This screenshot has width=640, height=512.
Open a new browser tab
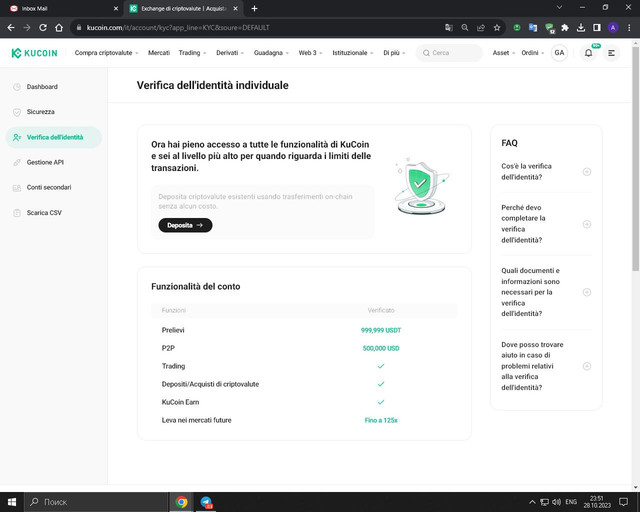[x=254, y=9]
